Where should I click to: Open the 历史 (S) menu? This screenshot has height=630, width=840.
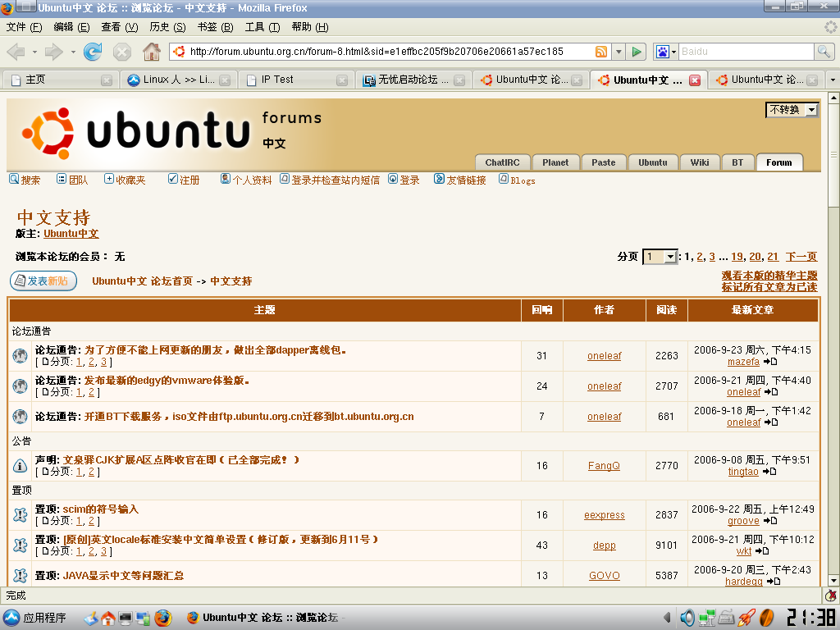(167, 27)
